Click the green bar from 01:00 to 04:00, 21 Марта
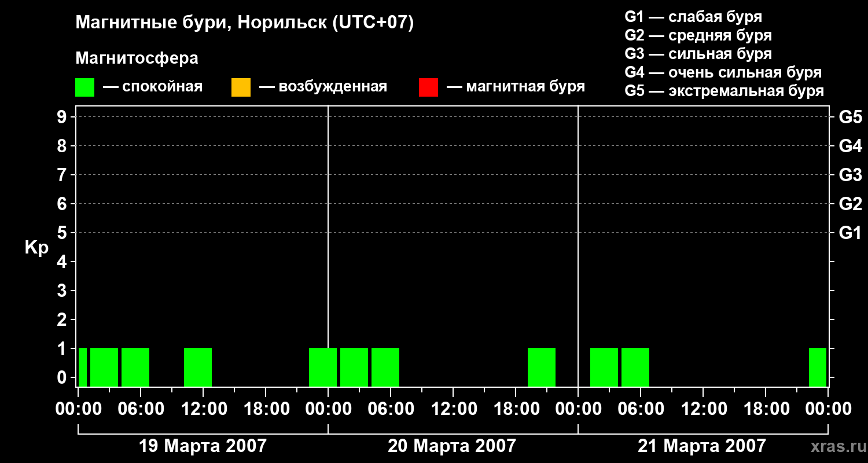 (x=604, y=367)
